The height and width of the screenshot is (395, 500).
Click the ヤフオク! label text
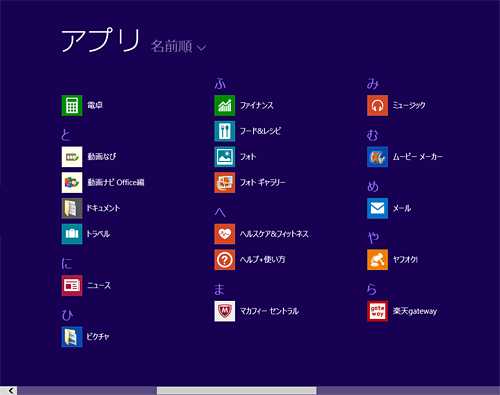pyautogui.click(x=405, y=260)
